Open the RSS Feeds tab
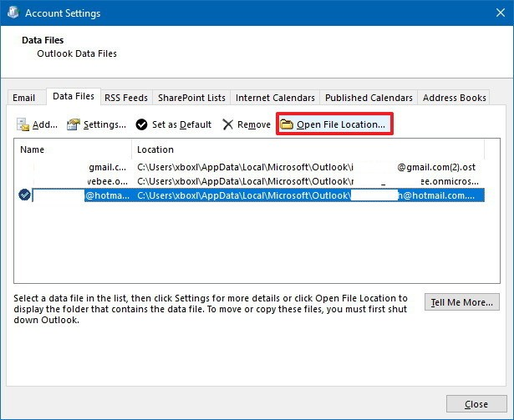 (126, 98)
